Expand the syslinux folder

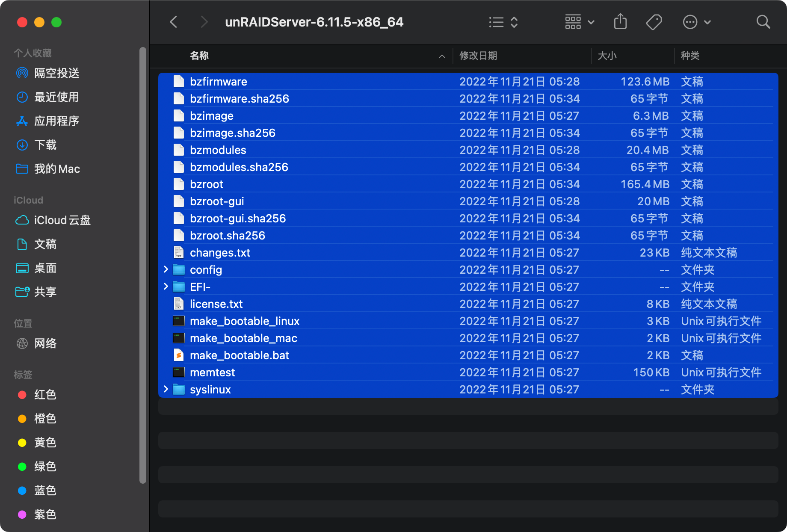166,389
